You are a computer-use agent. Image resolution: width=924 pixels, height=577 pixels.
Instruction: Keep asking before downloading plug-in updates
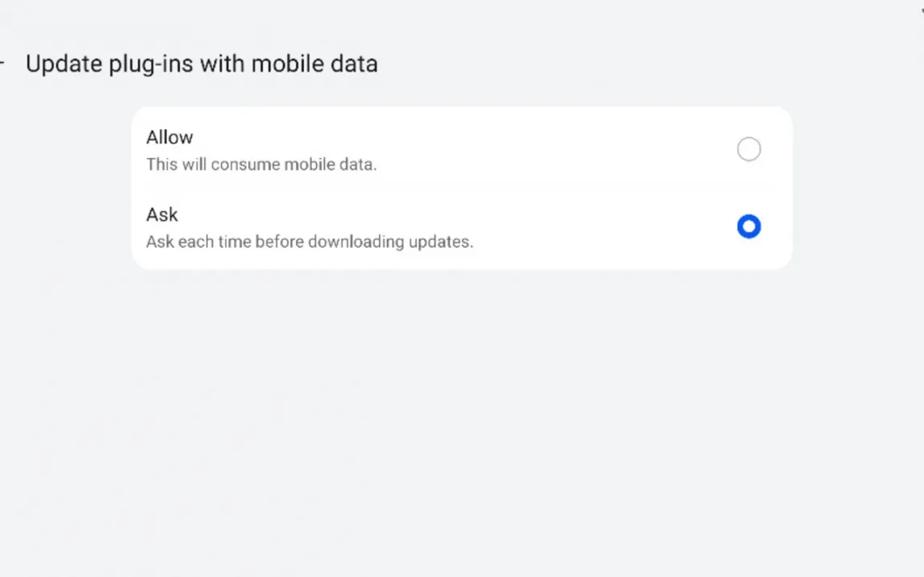748,226
